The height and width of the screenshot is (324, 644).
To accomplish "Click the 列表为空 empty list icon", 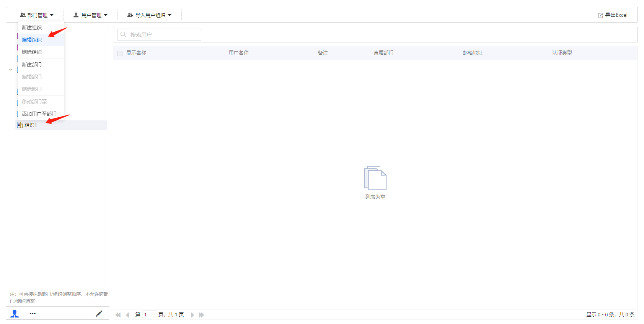I will coord(375,178).
